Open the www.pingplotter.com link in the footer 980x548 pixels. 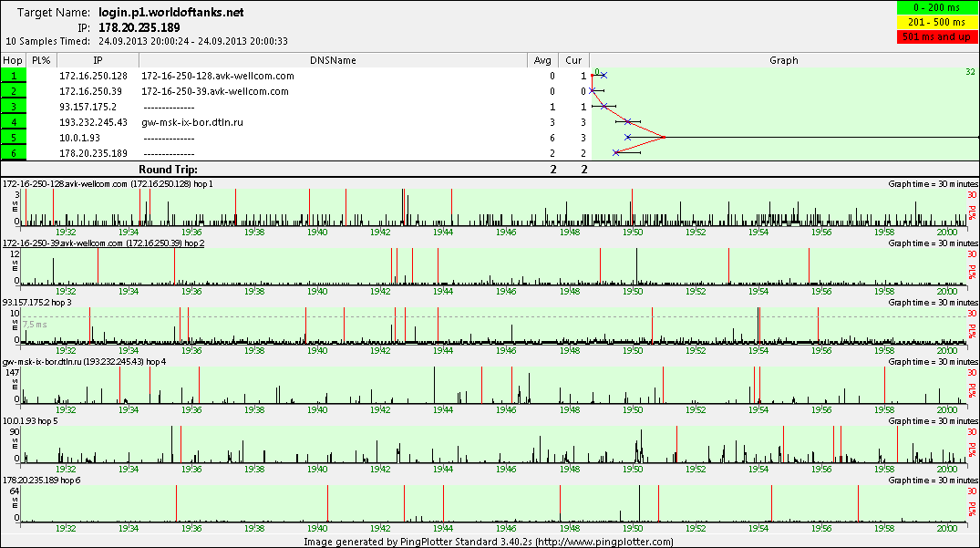(605, 542)
